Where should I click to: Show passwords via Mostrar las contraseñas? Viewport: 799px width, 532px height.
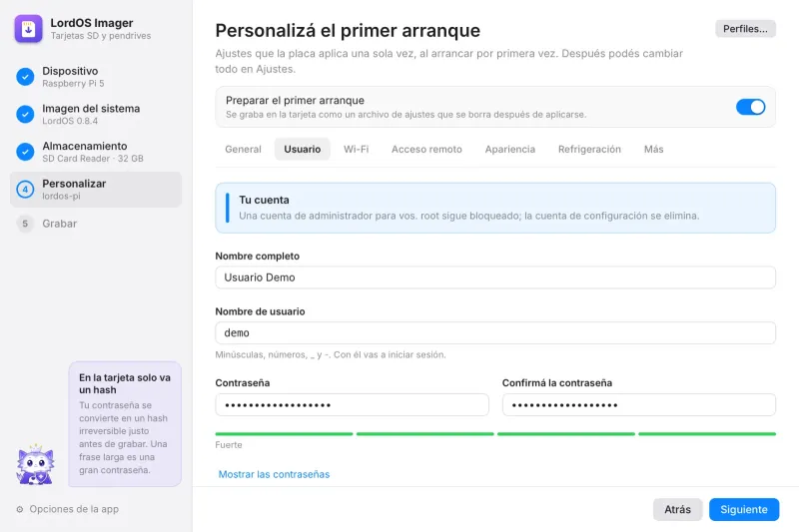(x=274, y=474)
